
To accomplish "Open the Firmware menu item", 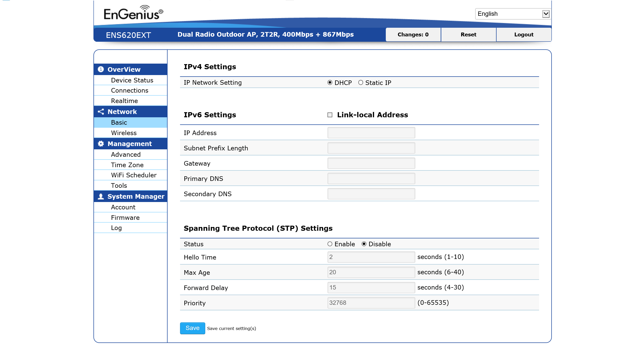I will pyautogui.click(x=125, y=218).
